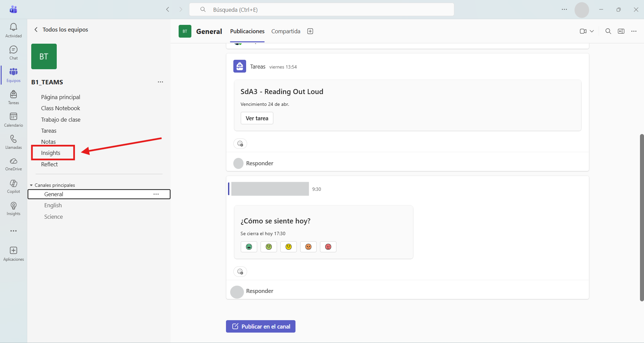Click Publicar en el canal
The height and width of the screenshot is (343, 644).
(x=261, y=327)
